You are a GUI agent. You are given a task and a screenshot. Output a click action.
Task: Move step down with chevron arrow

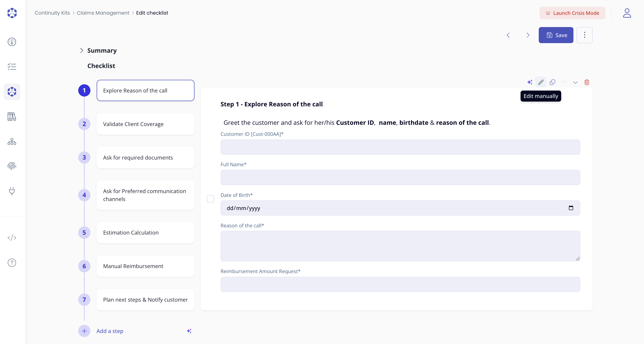pyautogui.click(x=575, y=82)
